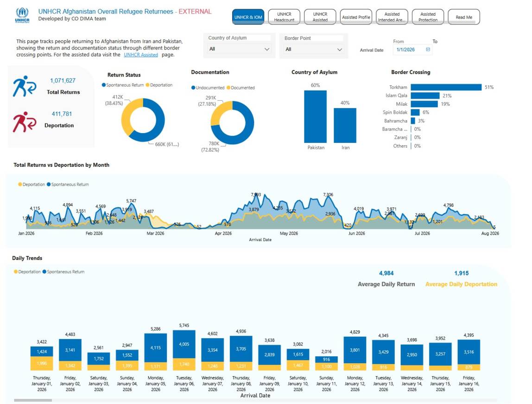
Task: Click the Apr 2026 axis label
Action: (x=223, y=233)
